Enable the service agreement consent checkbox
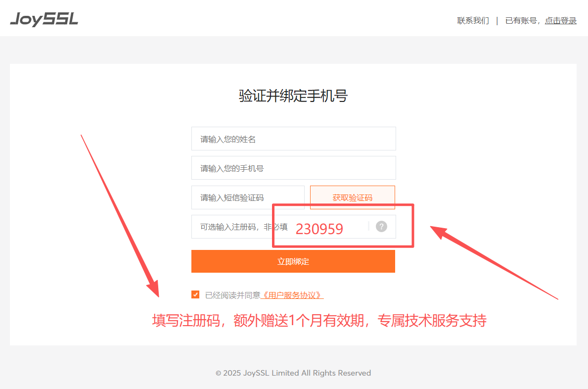 pyautogui.click(x=195, y=294)
